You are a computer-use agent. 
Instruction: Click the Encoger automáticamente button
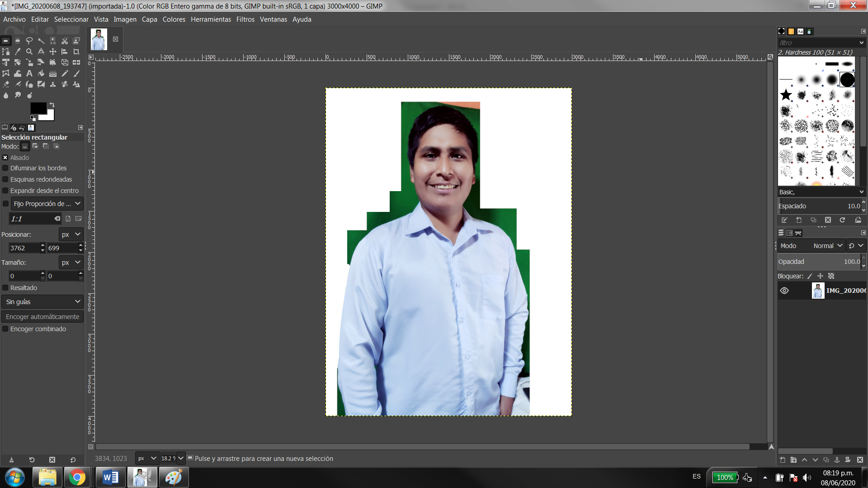click(42, 317)
